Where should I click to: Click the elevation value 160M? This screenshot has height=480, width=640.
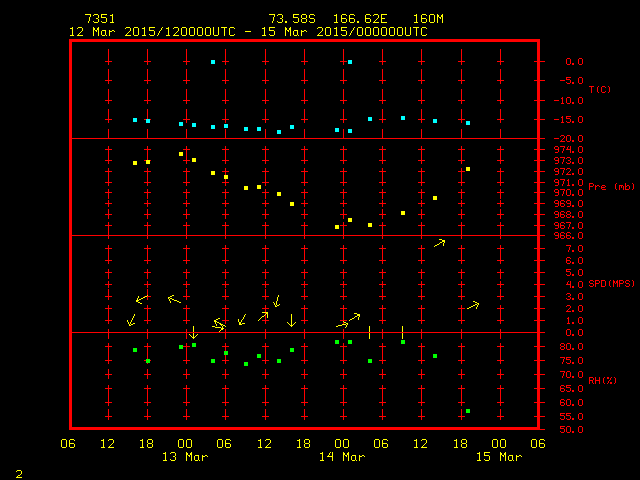point(415,19)
